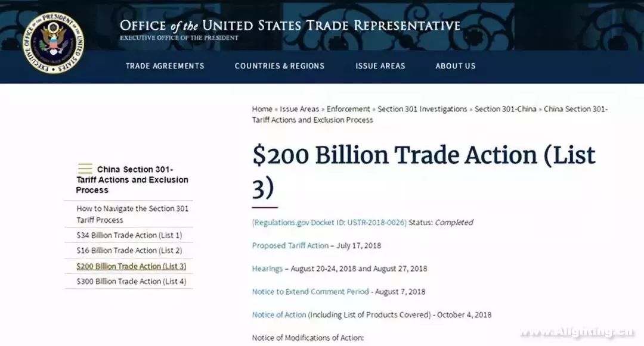Image resolution: width=644 pixels, height=346 pixels.
Task: Click Issue Areas in the breadcrumb trail
Action: click(299, 109)
